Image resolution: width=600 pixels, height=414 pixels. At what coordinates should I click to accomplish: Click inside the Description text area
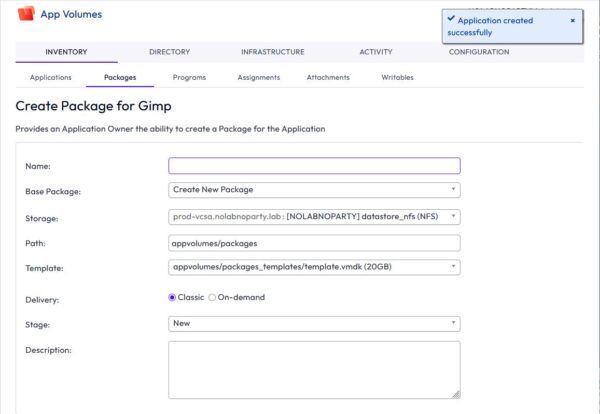coord(314,370)
